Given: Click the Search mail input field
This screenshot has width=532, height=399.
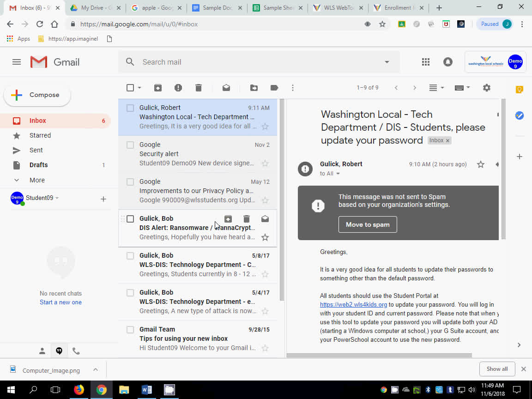Looking at the screenshot, I should pos(208,61).
